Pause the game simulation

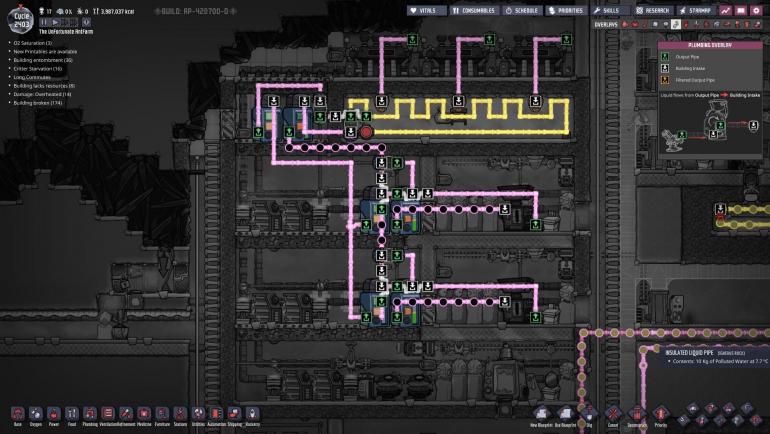pos(44,22)
